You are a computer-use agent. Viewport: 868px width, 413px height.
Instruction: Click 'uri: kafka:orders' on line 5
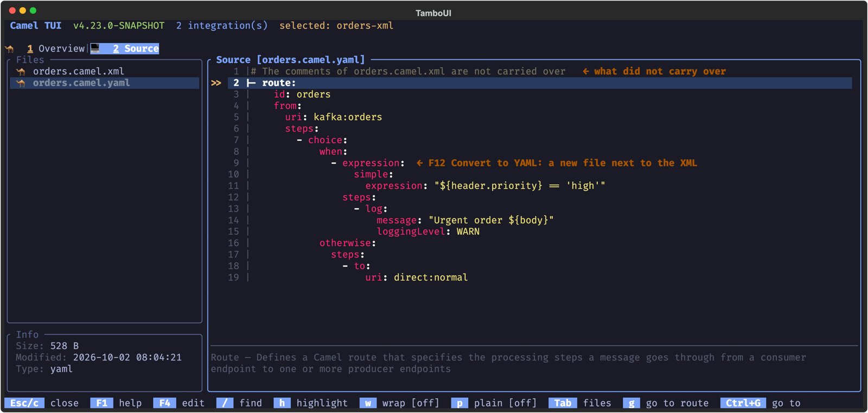coord(334,117)
